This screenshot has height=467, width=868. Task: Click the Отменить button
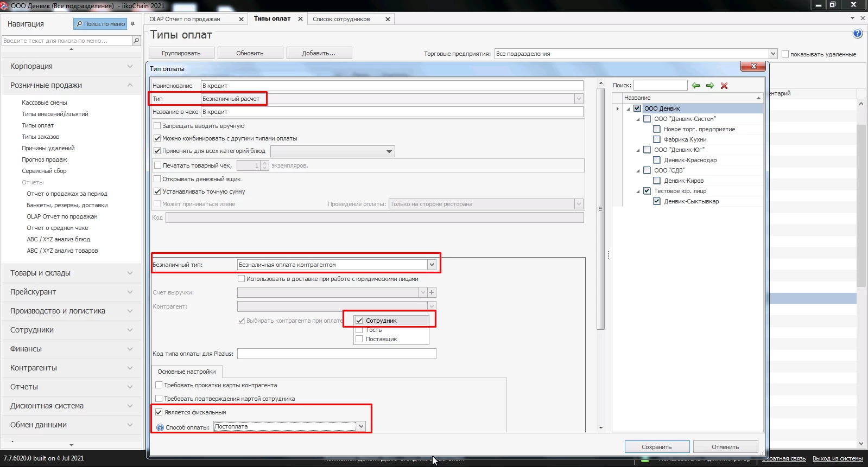tap(725, 447)
